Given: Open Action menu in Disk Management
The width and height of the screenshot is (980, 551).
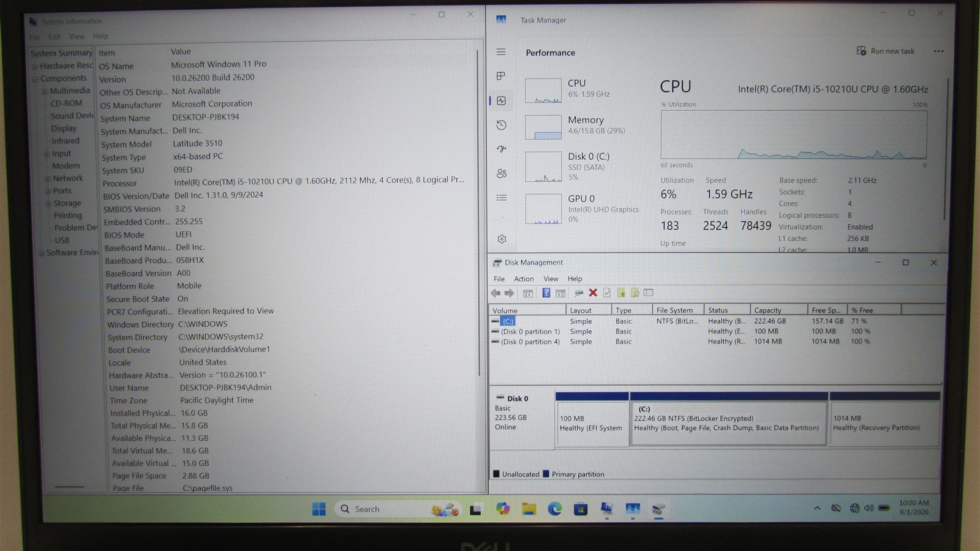Looking at the screenshot, I should coord(524,279).
